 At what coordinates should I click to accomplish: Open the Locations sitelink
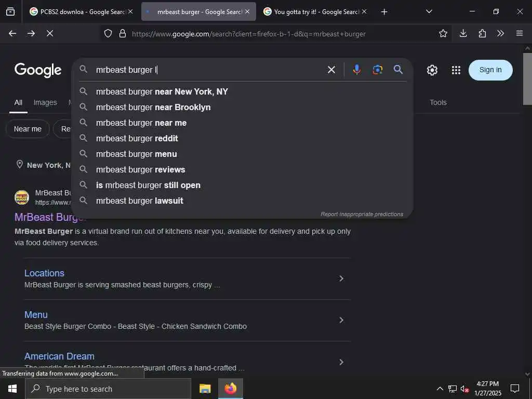[44, 273]
